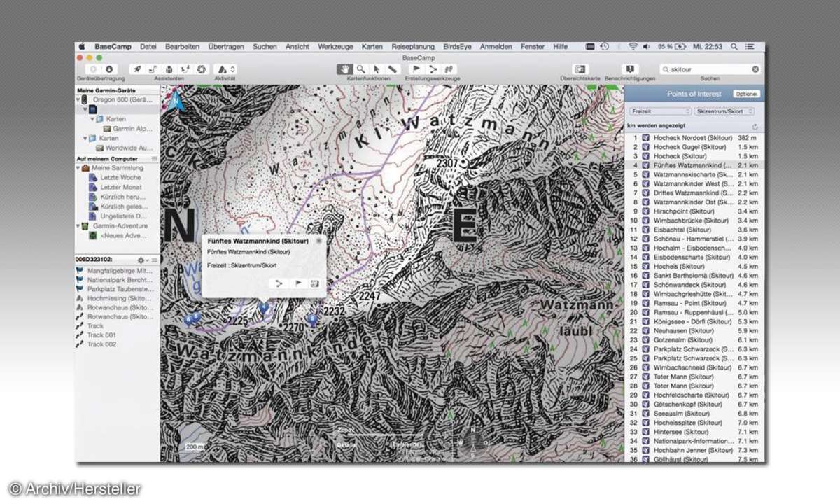Select Hocheck Nordost (Skitour) result

[x=693, y=138]
